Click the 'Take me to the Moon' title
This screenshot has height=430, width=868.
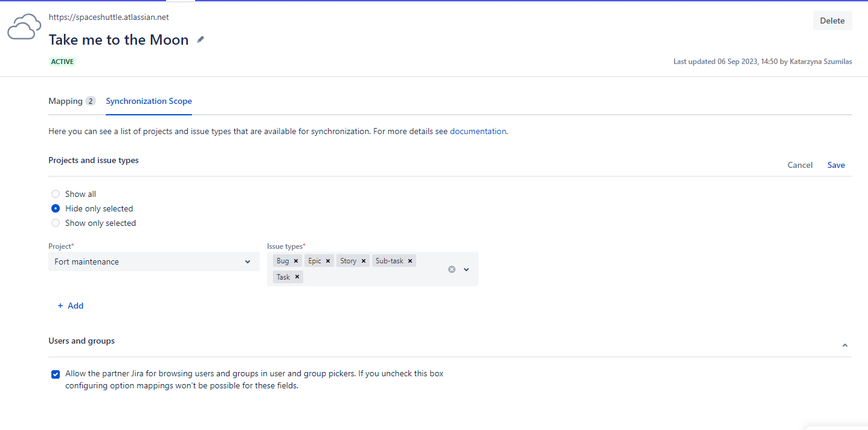[118, 40]
